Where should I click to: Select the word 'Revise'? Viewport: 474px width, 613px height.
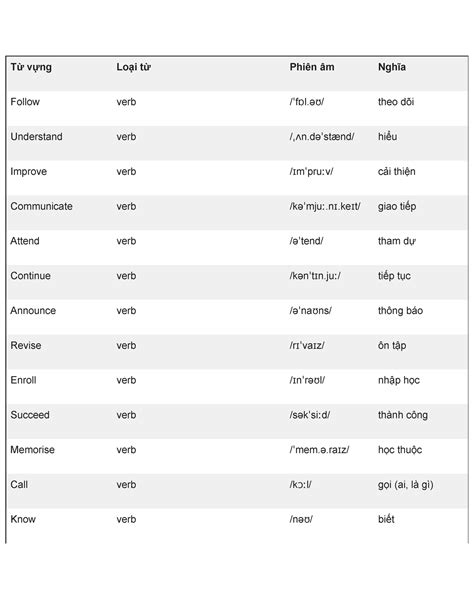pyautogui.click(x=26, y=346)
